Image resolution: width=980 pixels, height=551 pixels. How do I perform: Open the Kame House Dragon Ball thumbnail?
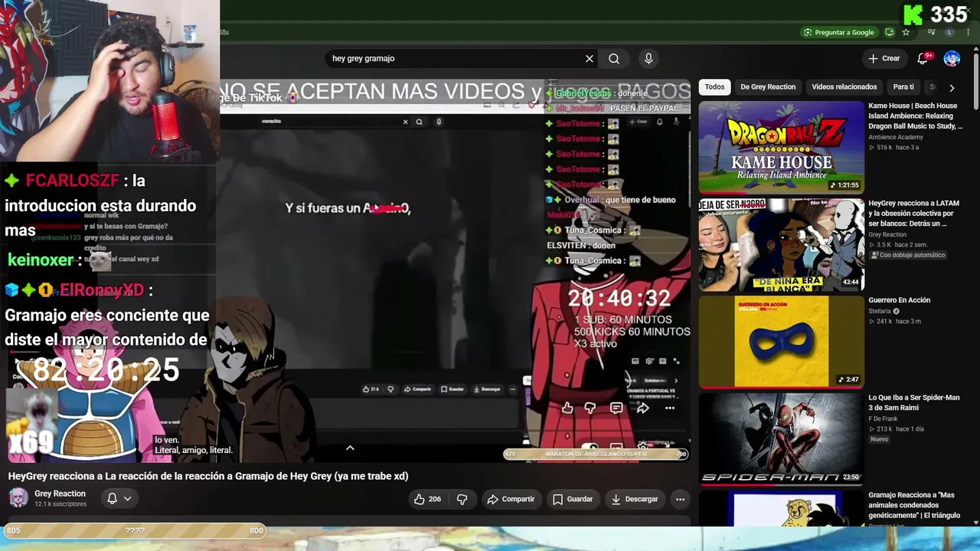click(781, 147)
